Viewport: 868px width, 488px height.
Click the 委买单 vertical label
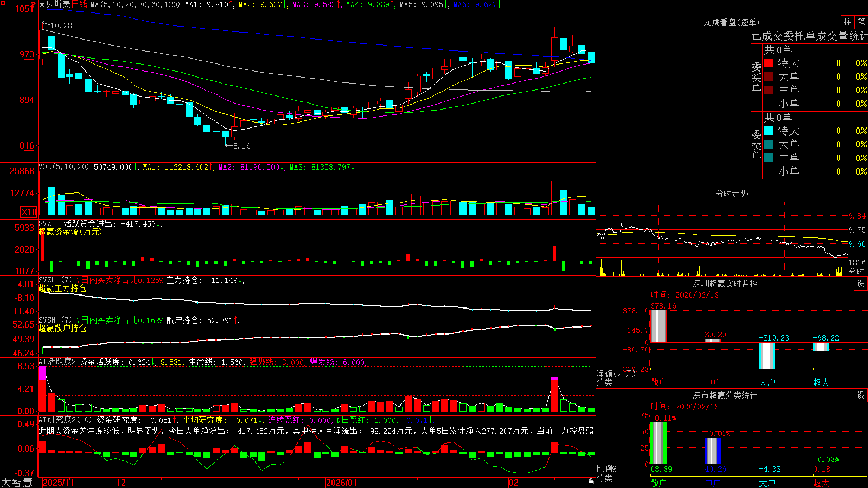(x=756, y=76)
